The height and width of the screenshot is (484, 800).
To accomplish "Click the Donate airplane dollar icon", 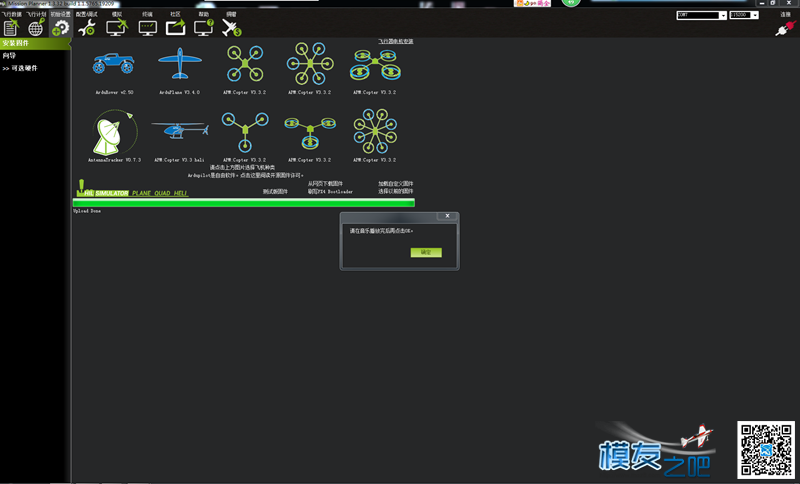I will pos(231,28).
